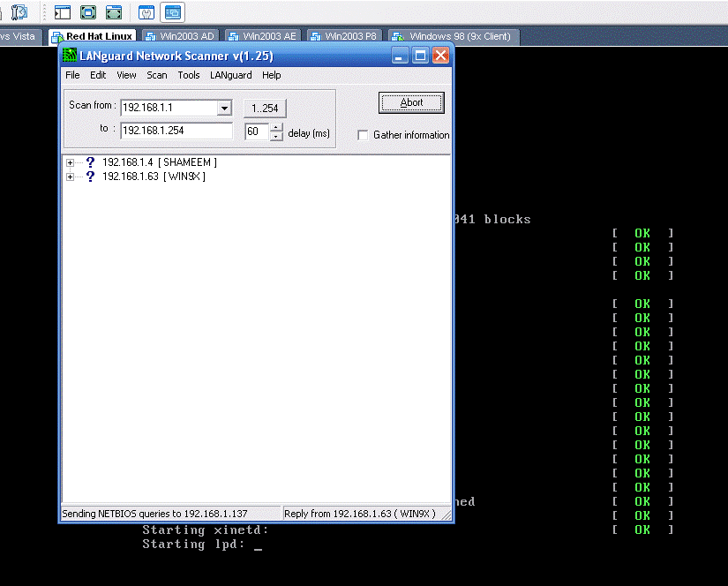Switch to the Win2003 P8 tab
The width and height of the screenshot is (728, 586).
(x=345, y=36)
